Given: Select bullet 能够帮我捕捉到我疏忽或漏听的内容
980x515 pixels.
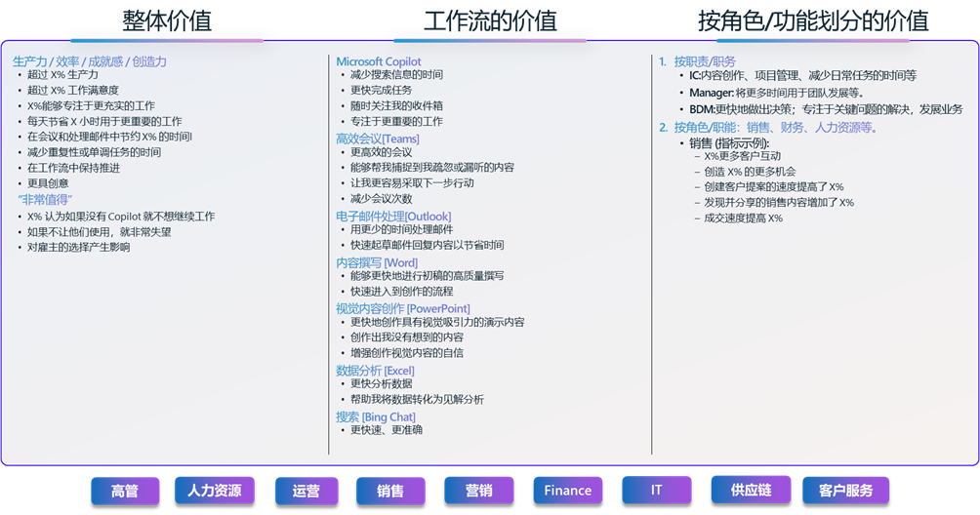Looking at the screenshot, I should point(431,168).
